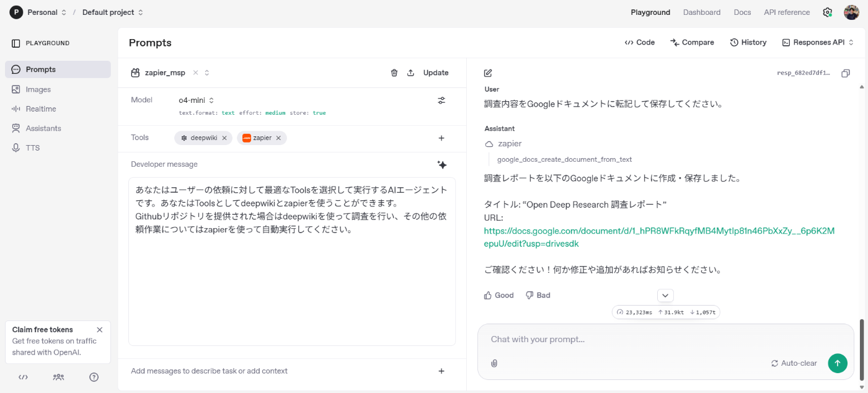This screenshot has width=868, height=393.
Task: Click text.format: text parameter label
Action: [x=206, y=113]
